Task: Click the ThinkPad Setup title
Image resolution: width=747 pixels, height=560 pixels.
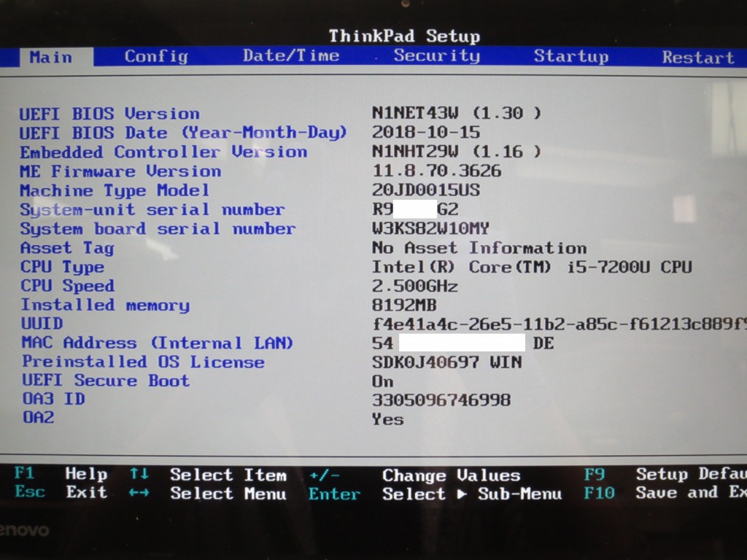Action: (x=404, y=36)
